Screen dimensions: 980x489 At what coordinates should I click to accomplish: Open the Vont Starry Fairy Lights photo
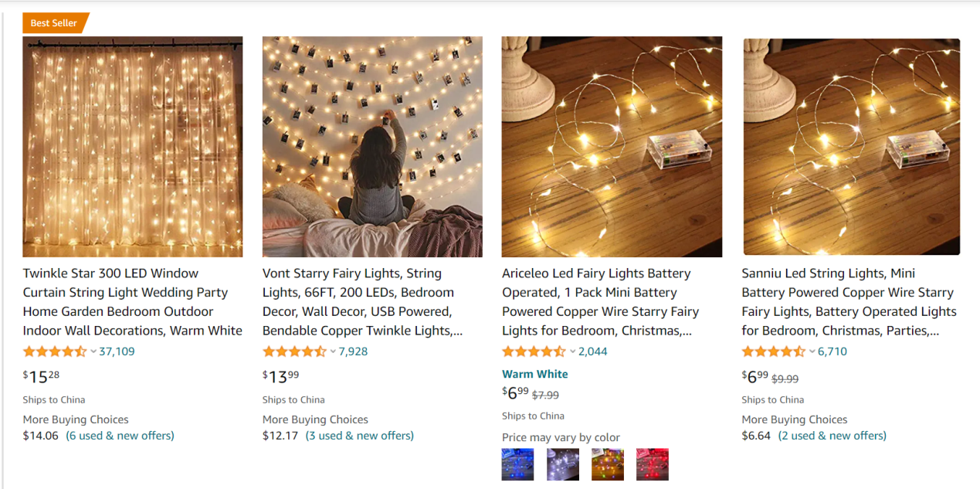click(x=372, y=147)
